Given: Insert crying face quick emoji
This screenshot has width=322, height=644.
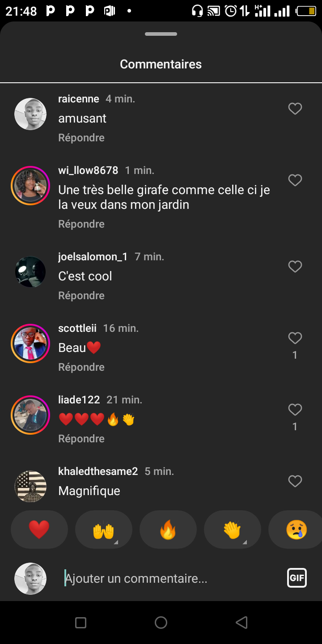Looking at the screenshot, I should [x=296, y=530].
